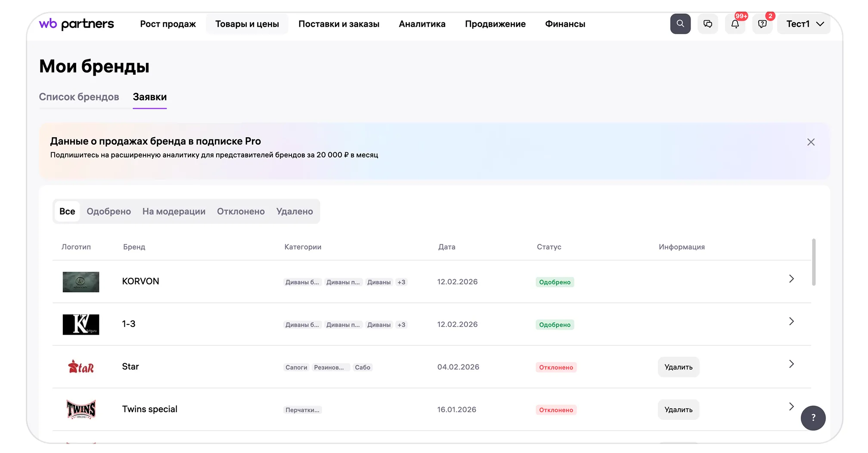The height and width of the screenshot is (453, 868).
Task: Open the Товары и цены menu
Action: point(247,24)
